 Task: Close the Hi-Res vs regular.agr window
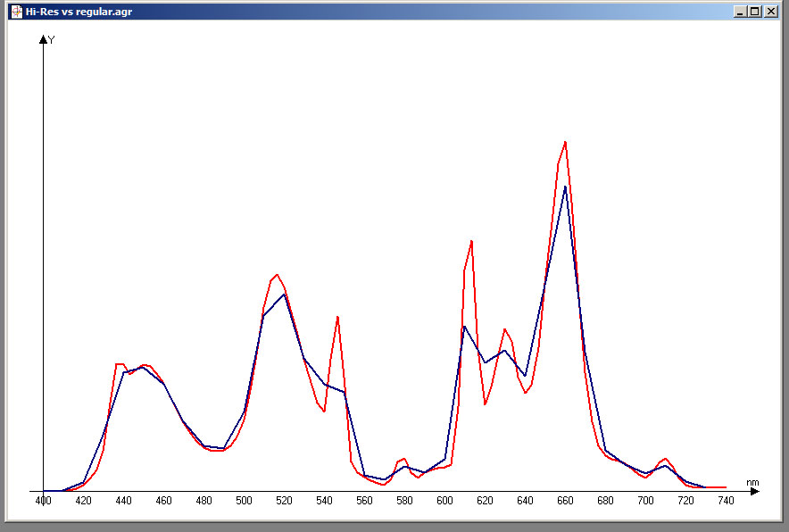(771, 11)
